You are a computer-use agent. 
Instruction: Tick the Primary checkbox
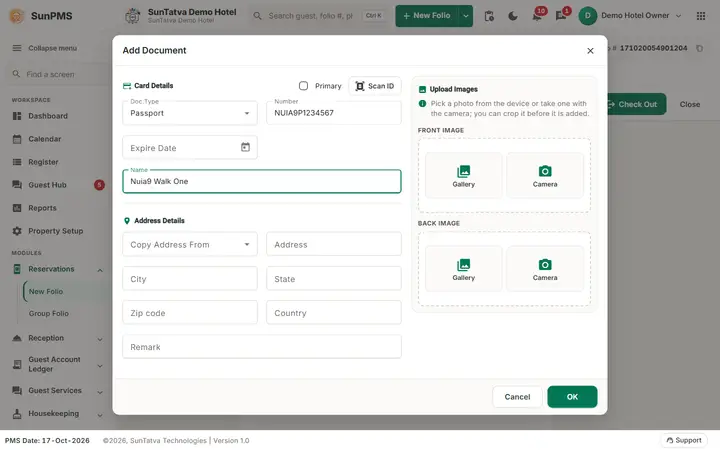[x=304, y=86]
